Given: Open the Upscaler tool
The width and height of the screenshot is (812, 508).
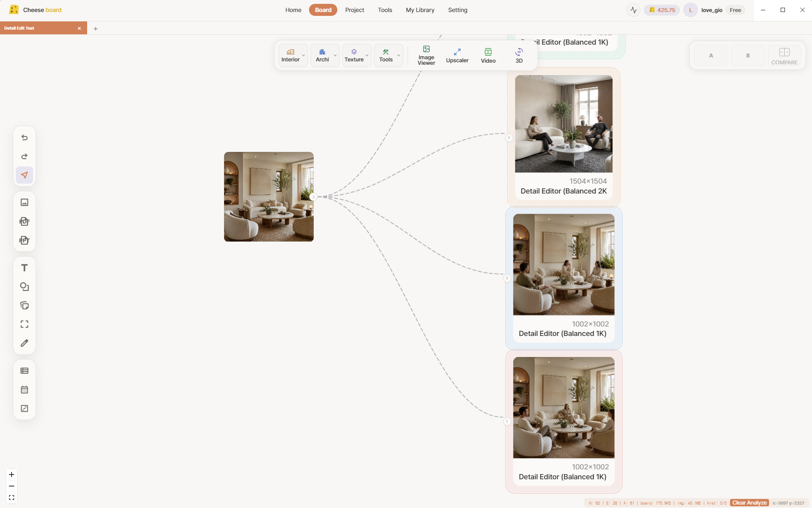Looking at the screenshot, I should click(x=457, y=56).
